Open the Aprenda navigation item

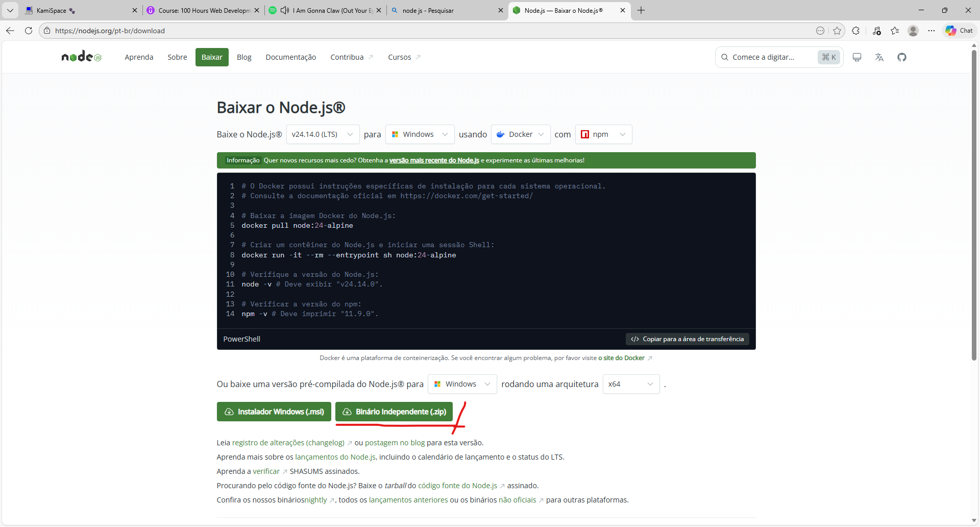(139, 57)
